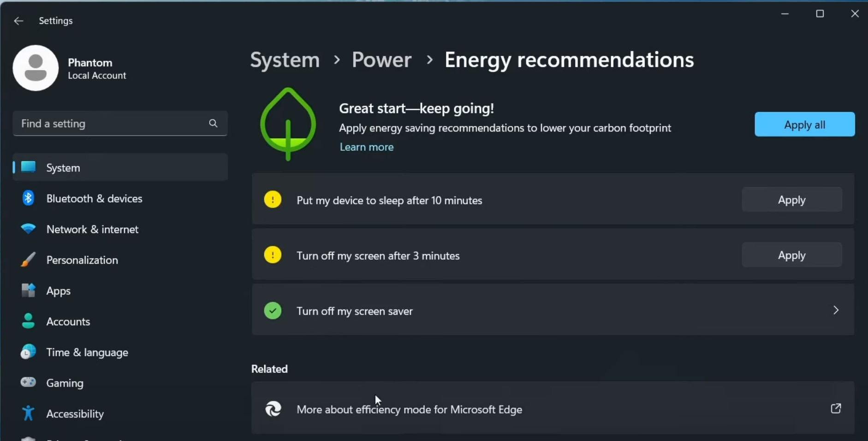Navigate to Power in the breadcrumb
The image size is (868, 441).
(381, 60)
